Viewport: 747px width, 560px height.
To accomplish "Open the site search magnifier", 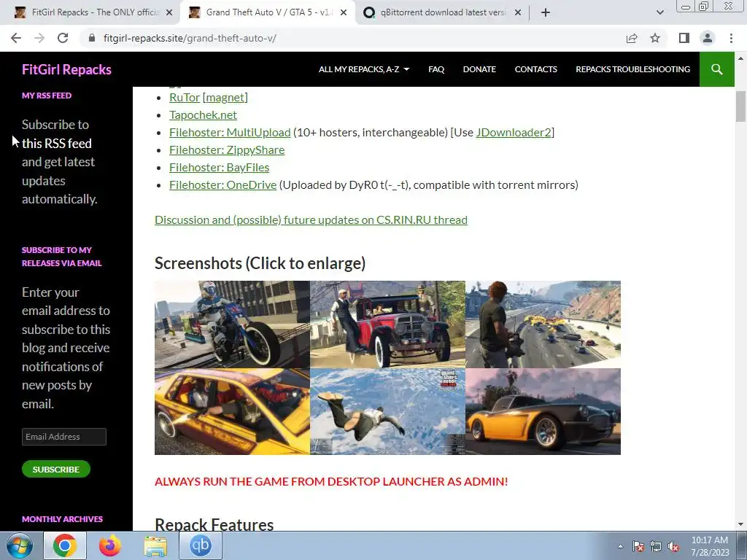I will coord(716,69).
